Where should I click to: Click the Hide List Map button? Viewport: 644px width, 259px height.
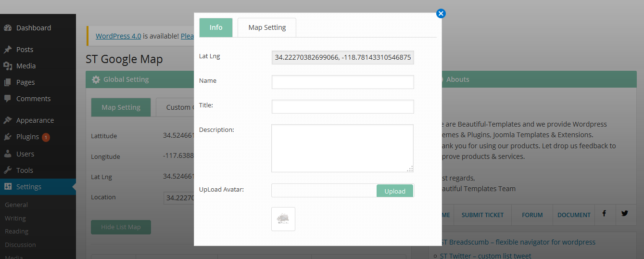click(121, 227)
